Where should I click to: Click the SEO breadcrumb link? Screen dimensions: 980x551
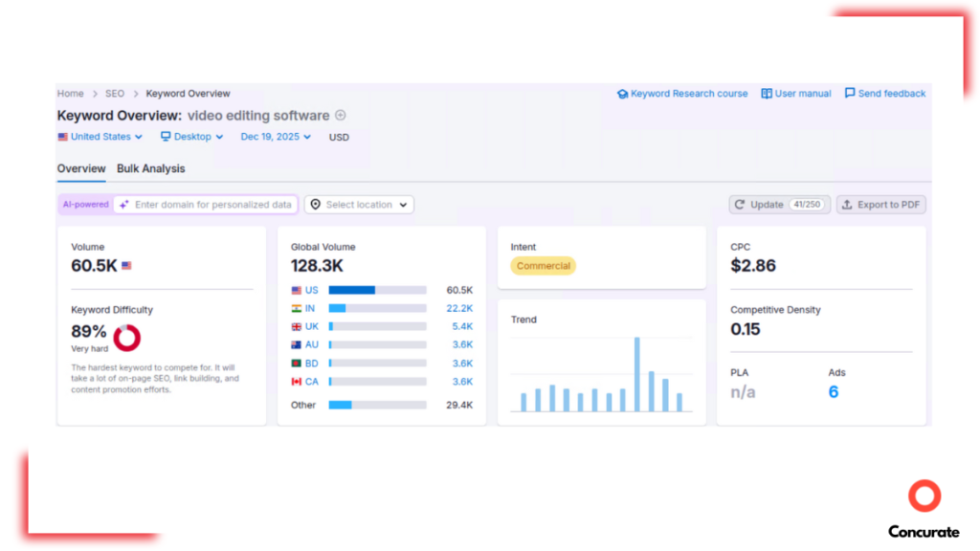114,94
